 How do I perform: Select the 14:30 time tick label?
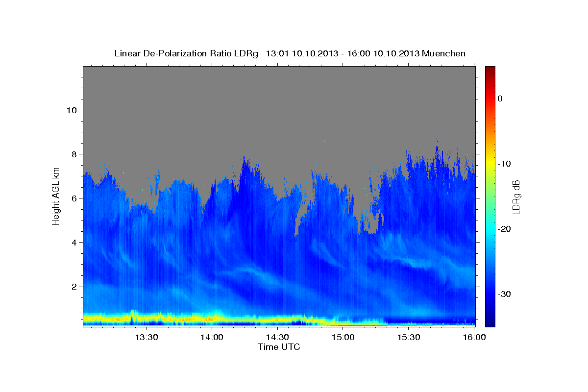277,338
